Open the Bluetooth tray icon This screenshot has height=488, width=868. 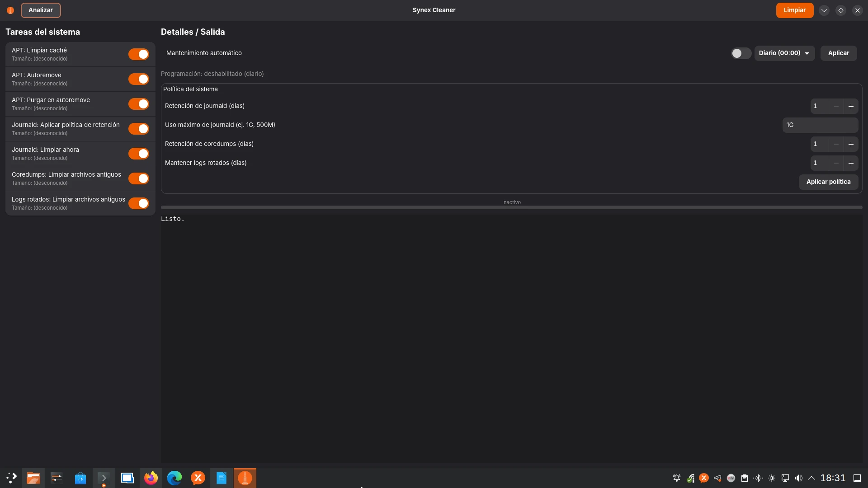758,478
